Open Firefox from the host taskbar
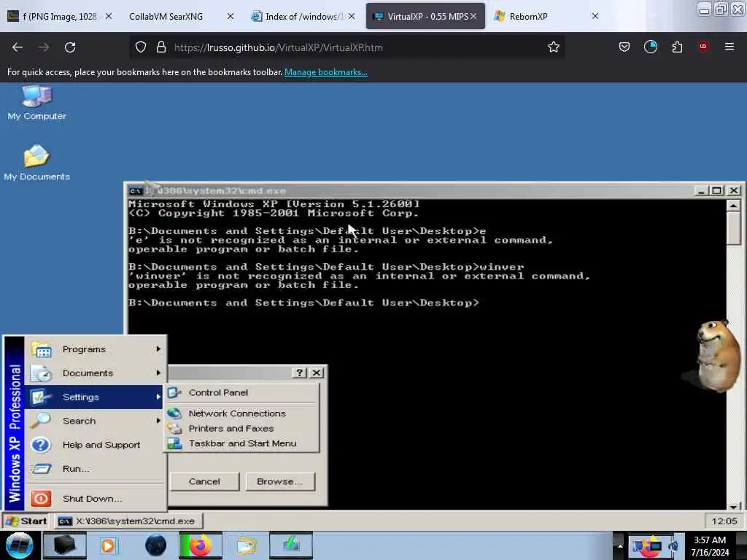 click(201, 545)
